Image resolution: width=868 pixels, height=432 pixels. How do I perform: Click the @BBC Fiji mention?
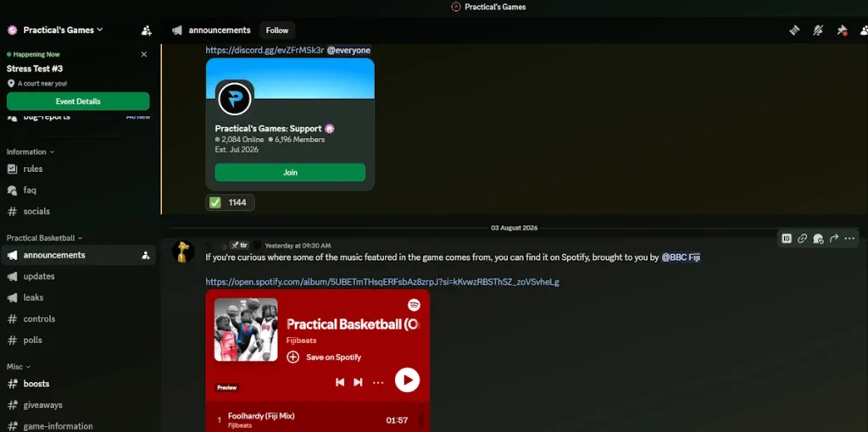coord(681,258)
